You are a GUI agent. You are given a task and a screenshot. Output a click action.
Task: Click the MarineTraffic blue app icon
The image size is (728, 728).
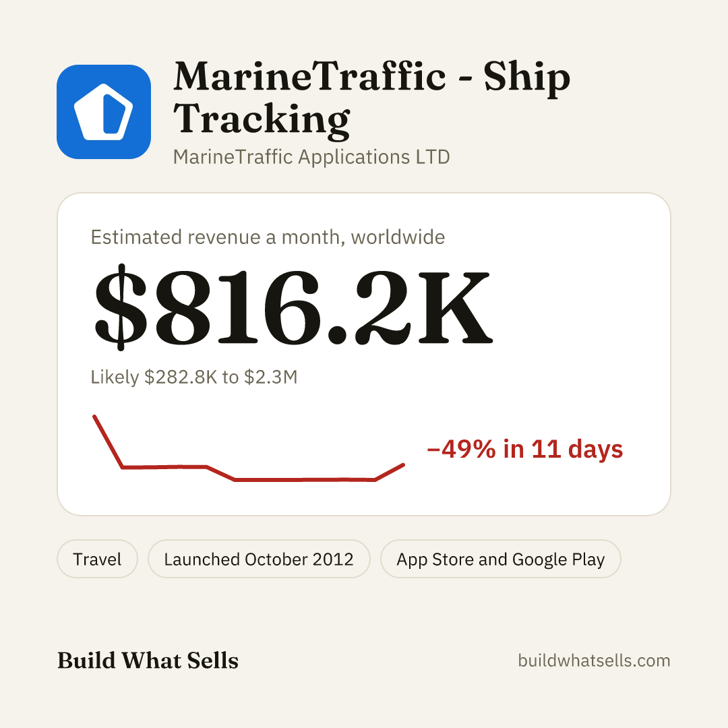point(104,112)
